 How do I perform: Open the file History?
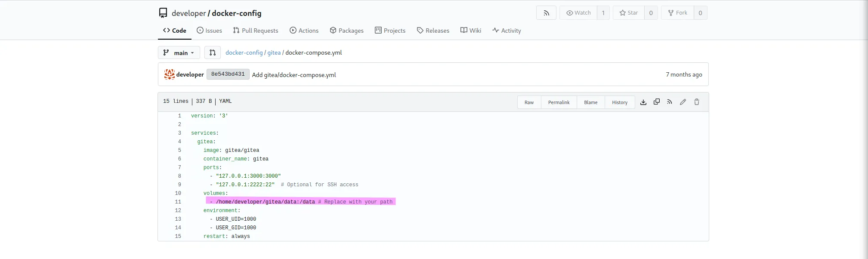point(620,102)
